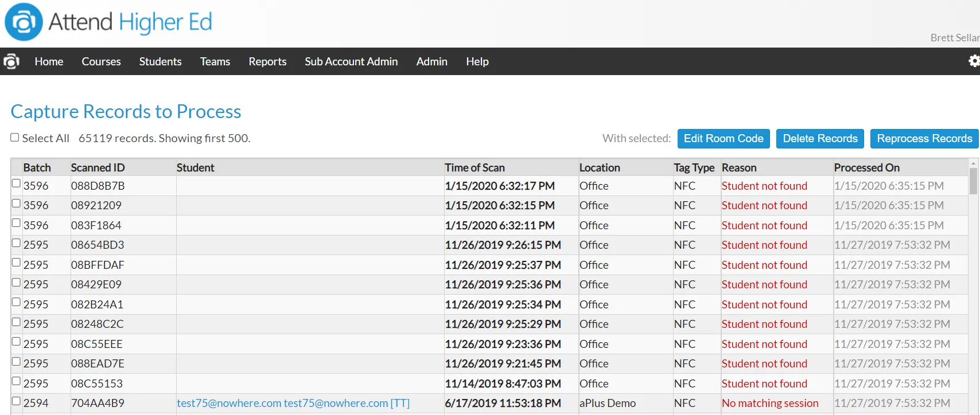
Task: Check the row for scanned ID 08429E09
Action: click(x=16, y=283)
